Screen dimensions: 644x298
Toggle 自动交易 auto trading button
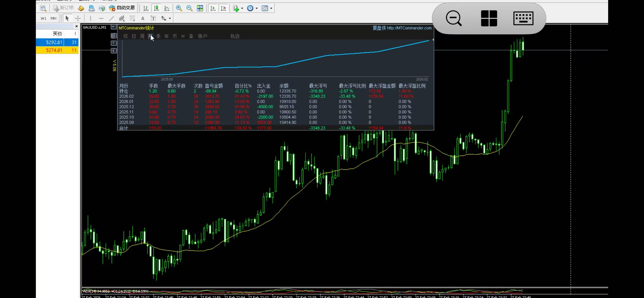coord(122,8)
